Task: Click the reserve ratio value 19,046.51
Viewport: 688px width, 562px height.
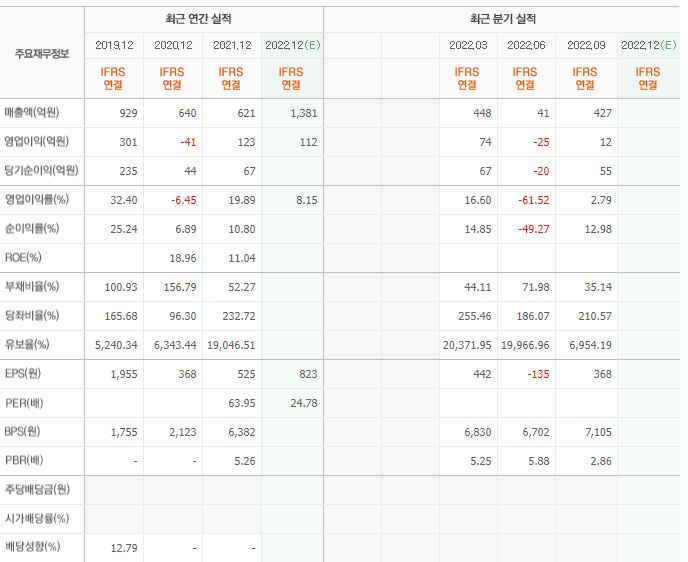Action: pos(231,345)
